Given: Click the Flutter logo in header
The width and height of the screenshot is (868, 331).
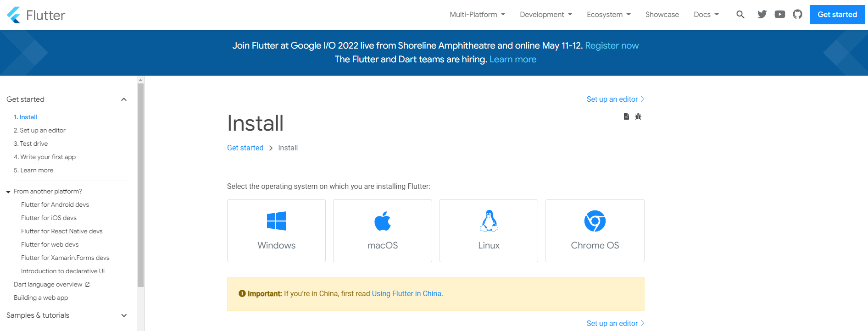Looking at the screenshot, I should point(36,15).
